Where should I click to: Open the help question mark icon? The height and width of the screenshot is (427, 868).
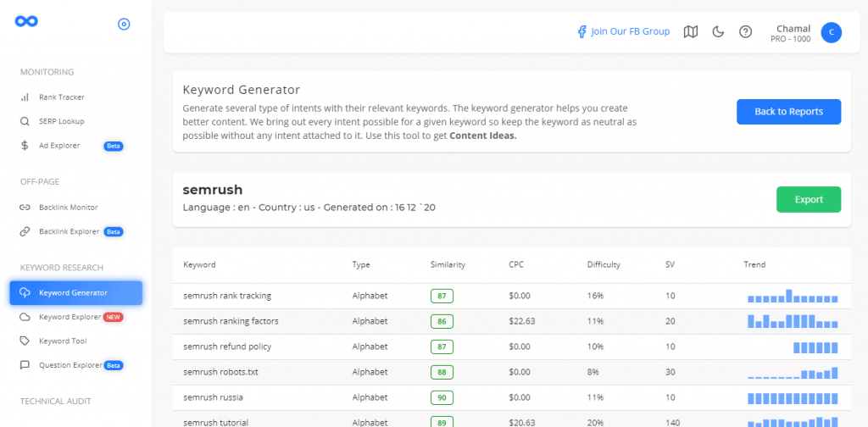[746, 32]
